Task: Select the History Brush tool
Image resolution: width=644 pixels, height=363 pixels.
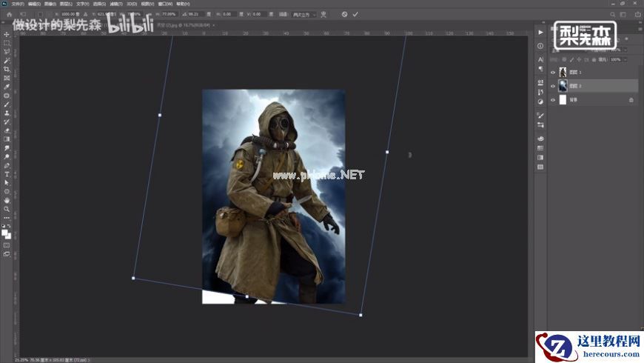Action: [7, 121]
